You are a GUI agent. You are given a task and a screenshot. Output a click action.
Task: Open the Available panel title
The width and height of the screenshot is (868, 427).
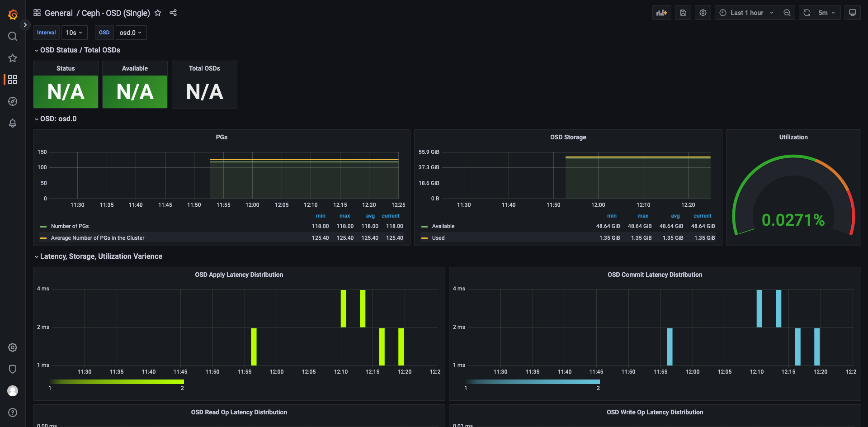135,68
